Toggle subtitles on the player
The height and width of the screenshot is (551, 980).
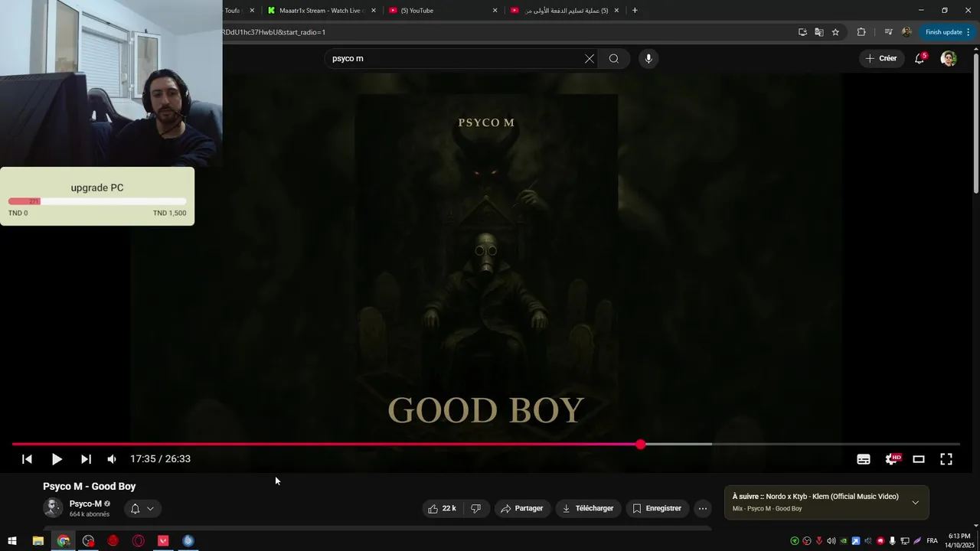[x=864, y=459]
